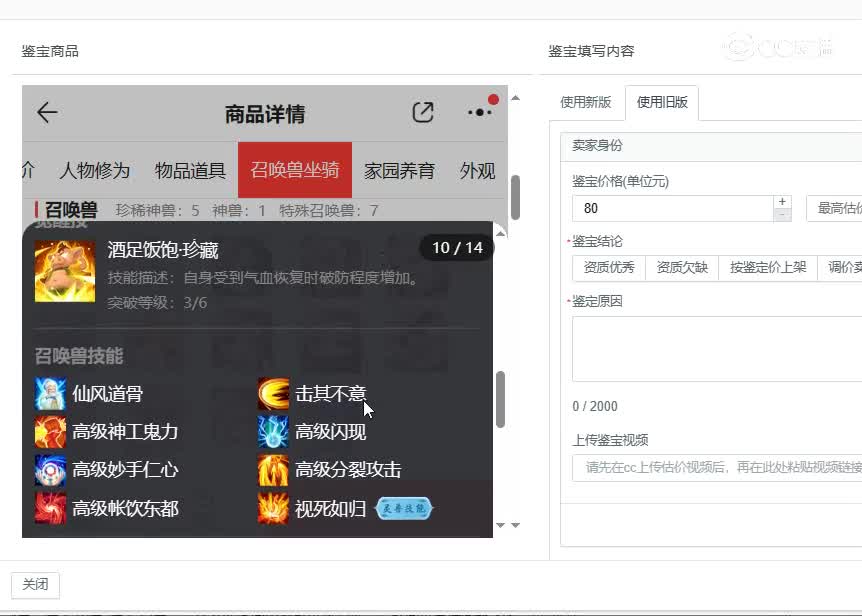Select the 召唤兽坐骑 tab
Screen dimensions: 862x616
tap(295, 170)
